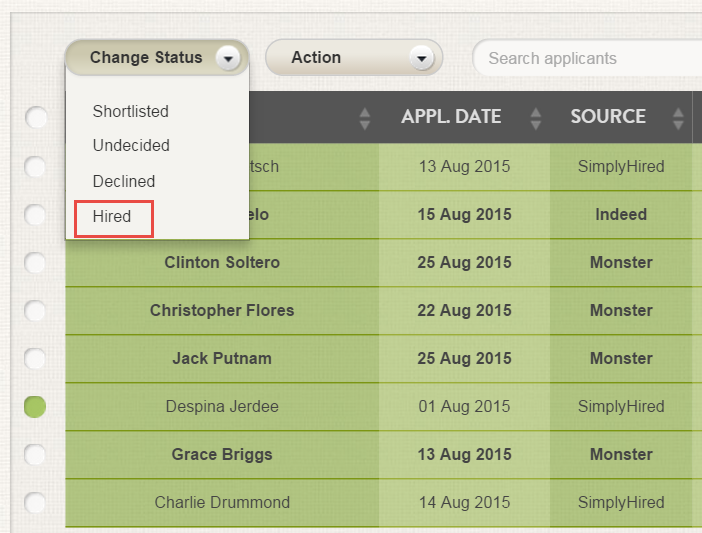Select Shortlisted from status menu
This screenshot has height=533, width=702.
(x=131, y=111)
